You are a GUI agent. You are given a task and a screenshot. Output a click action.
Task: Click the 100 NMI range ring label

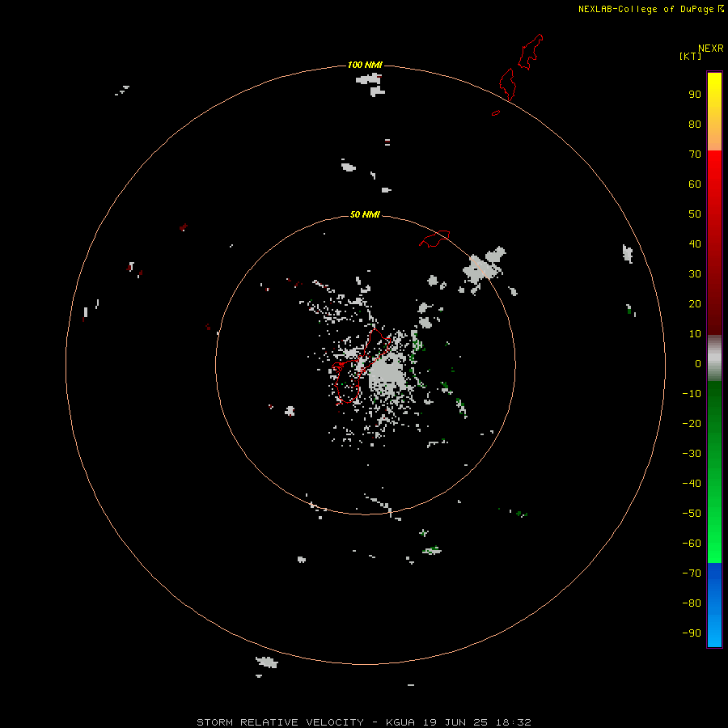click(x=365, y=65)
